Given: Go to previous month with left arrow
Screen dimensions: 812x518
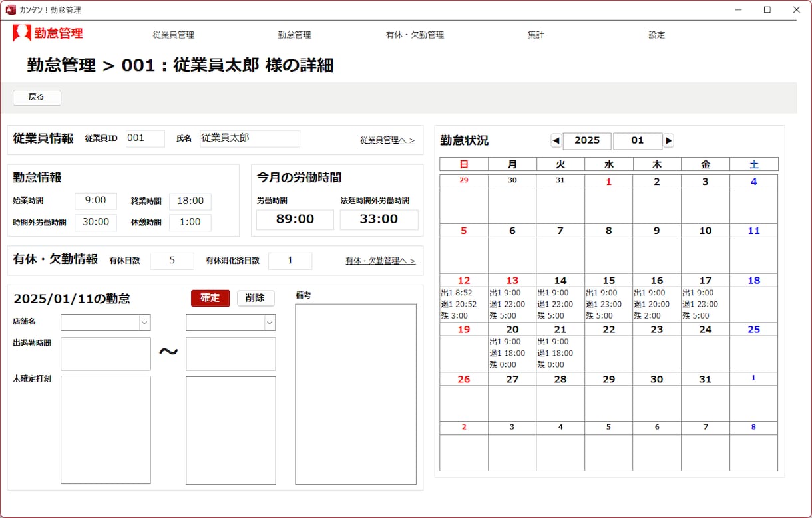Looking at the screenshot, I should (x=556, y=140).
